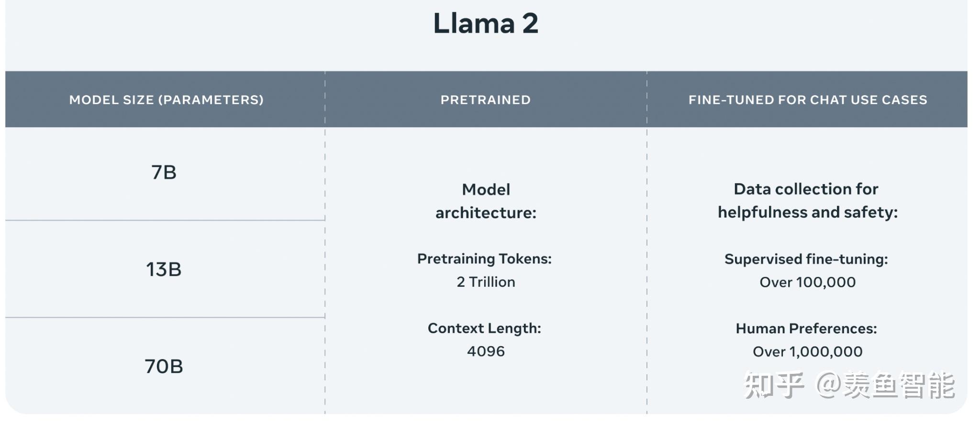The width and height of the screenshot is (980, 425).
Task: Click the PRETRAINED column header
Action: (x=486, y=99)
